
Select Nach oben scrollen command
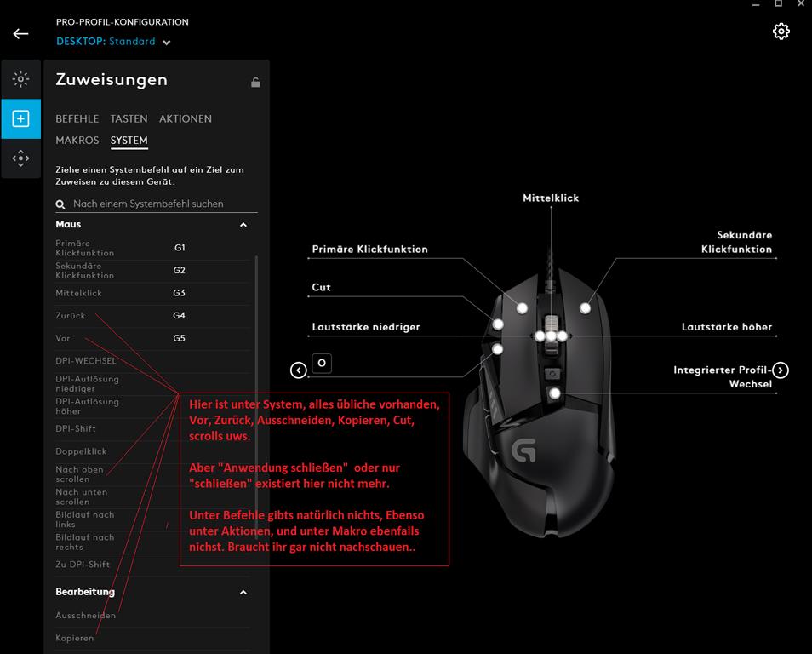[80, 474]
